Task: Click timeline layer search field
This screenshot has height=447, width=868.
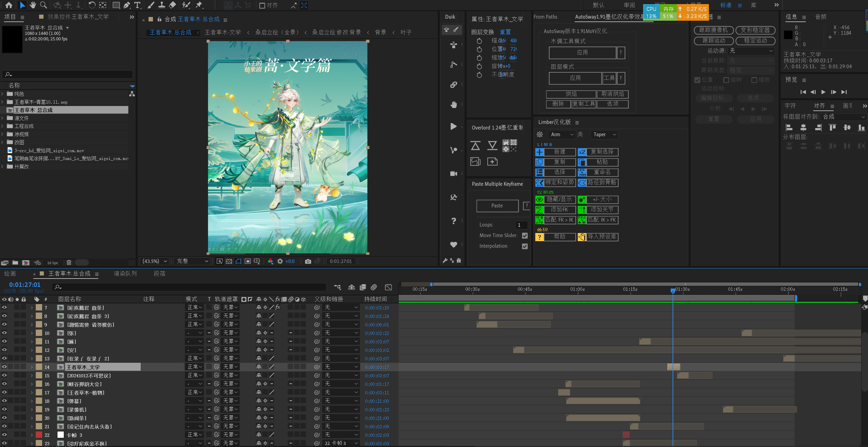Action: pos(189,287)
